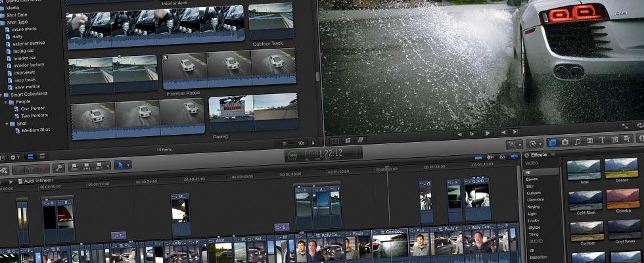Viewport: 644px width, 263px height.
Task: Select the Blur effects category
Action: (530, 186)
